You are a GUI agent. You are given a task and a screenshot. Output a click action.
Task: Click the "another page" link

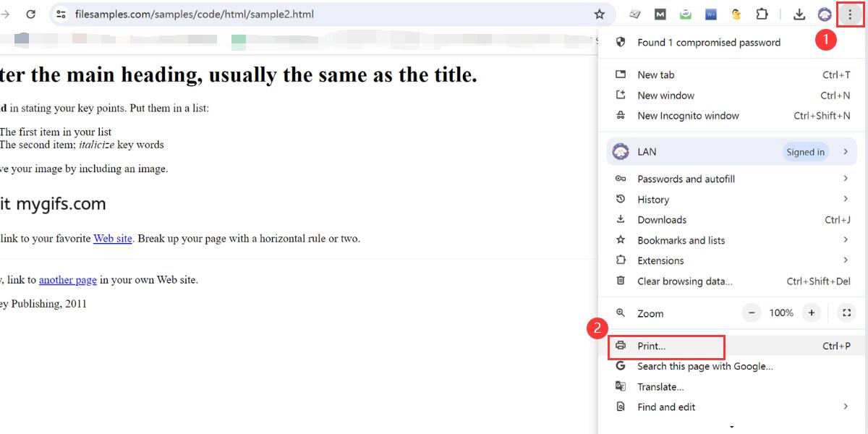click(67, 279)
